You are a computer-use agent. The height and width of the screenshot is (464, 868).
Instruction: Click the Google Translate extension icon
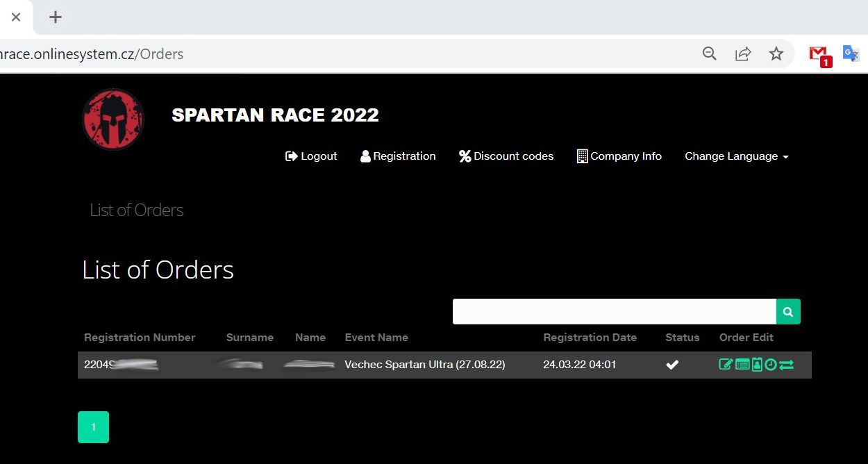pyautogui.click(x=851, y=53)
